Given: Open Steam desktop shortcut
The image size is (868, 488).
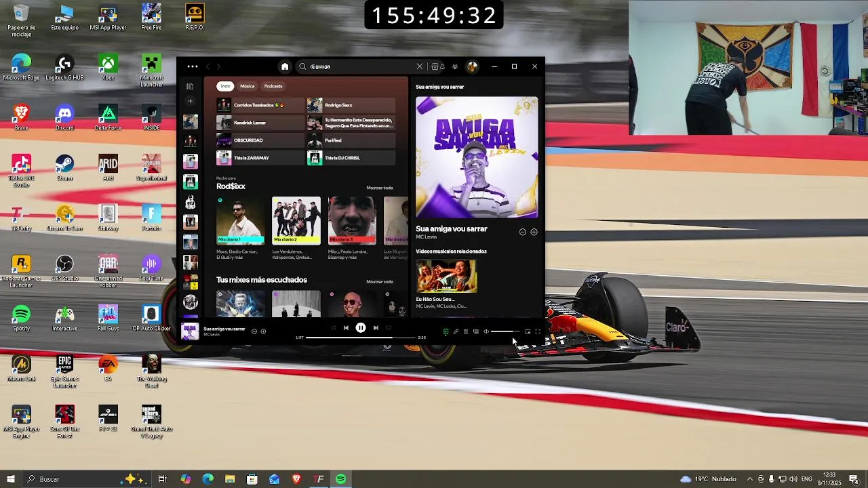Looking at the screenshot, I should [x=64, y=167].
